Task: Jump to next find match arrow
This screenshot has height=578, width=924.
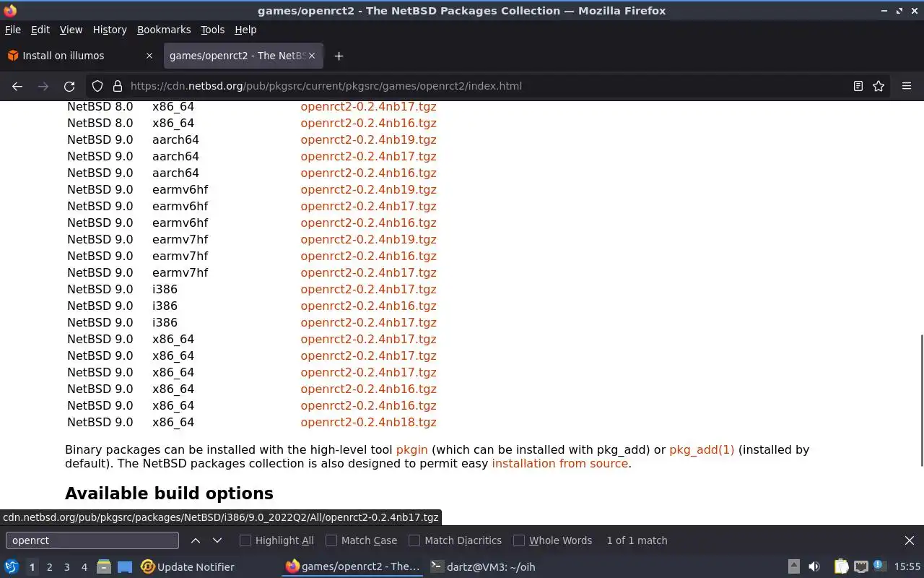Action: pyautogui.click(x=217, y=540)
